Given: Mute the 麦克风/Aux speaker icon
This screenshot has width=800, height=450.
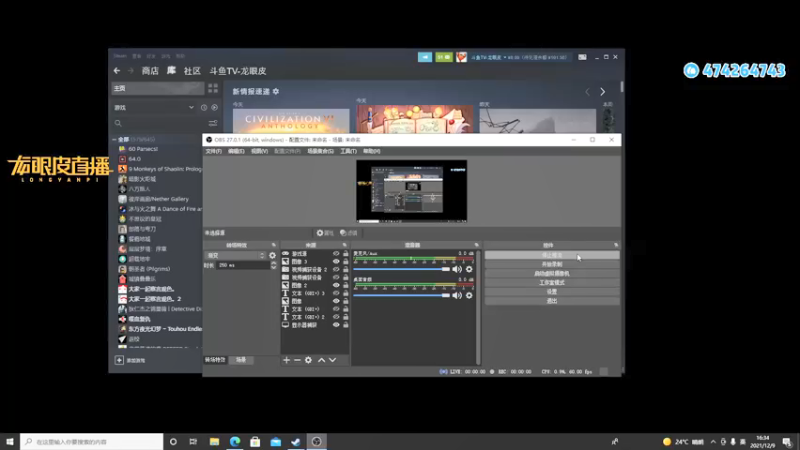Looking at the screenshot, I should point(457,269).
